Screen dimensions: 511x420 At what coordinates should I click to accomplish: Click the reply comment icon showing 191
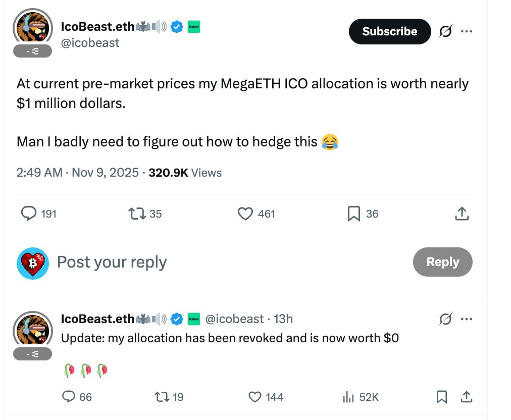click(29, 214)
